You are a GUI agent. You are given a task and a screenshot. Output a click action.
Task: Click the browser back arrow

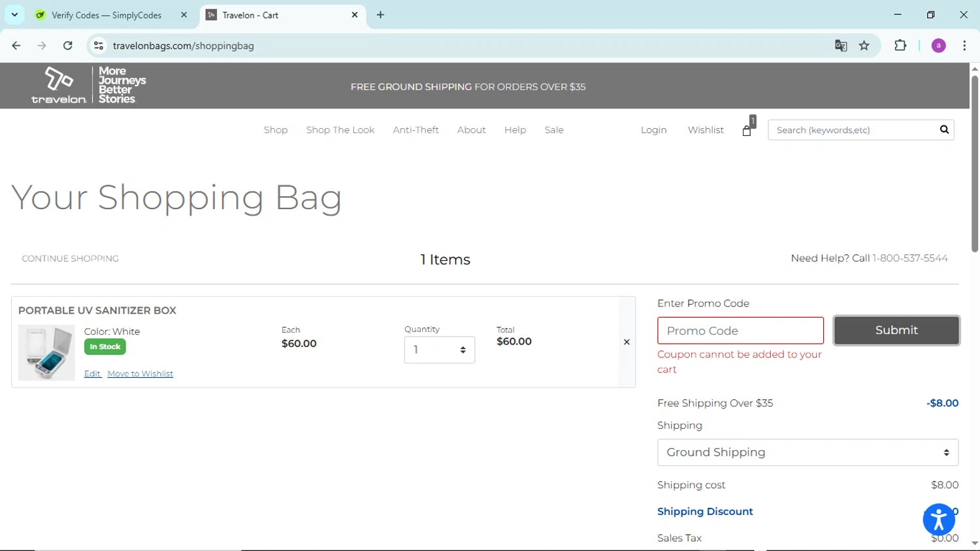pos(16,46)
